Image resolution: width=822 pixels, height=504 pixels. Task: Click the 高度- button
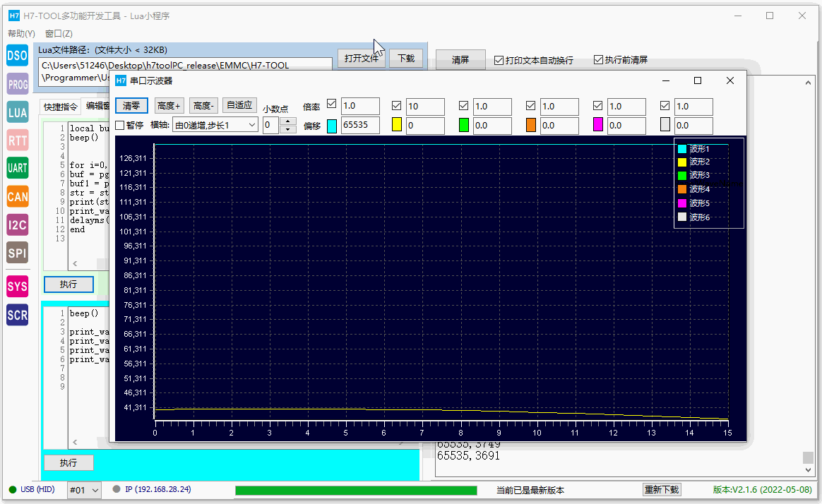tap(203, 106)
